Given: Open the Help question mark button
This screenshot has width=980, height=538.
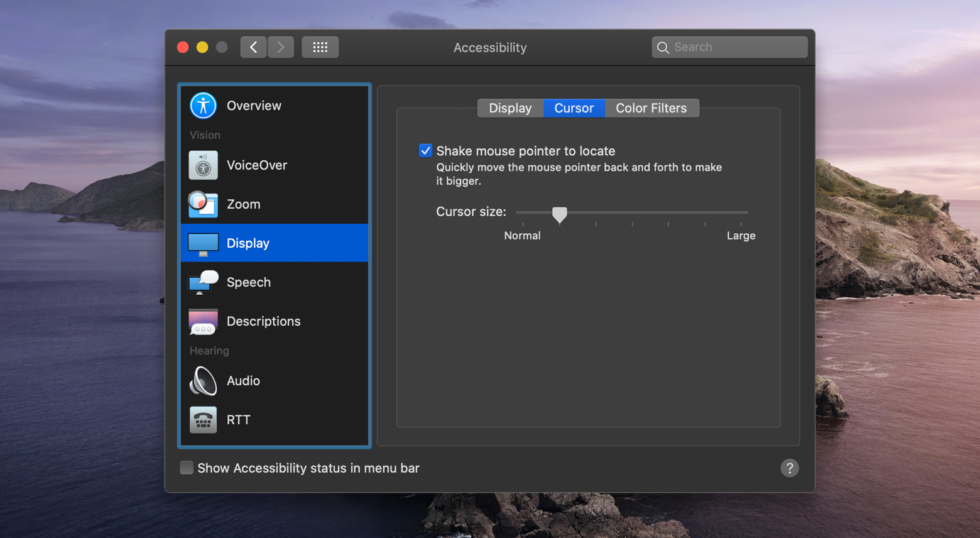Looking at the screenshot, I should coord(790,468).
